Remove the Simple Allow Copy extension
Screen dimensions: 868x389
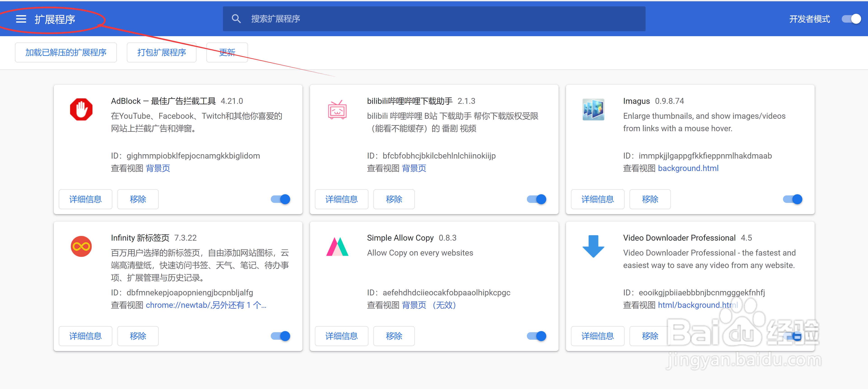click(394, 336)
